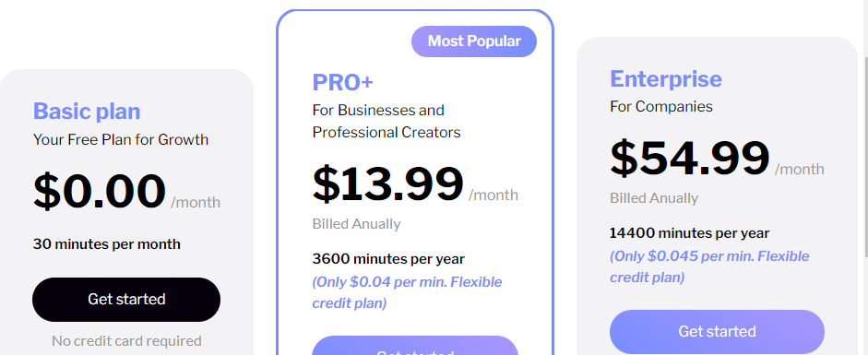Select the Enterprise plan title
Screen dimensions: 868x355
666,79
